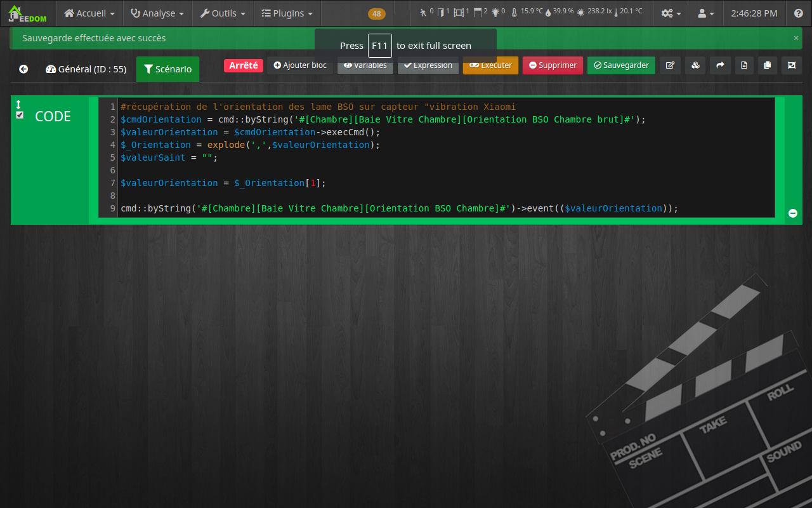Open the Plugins menu

point(287,13)
